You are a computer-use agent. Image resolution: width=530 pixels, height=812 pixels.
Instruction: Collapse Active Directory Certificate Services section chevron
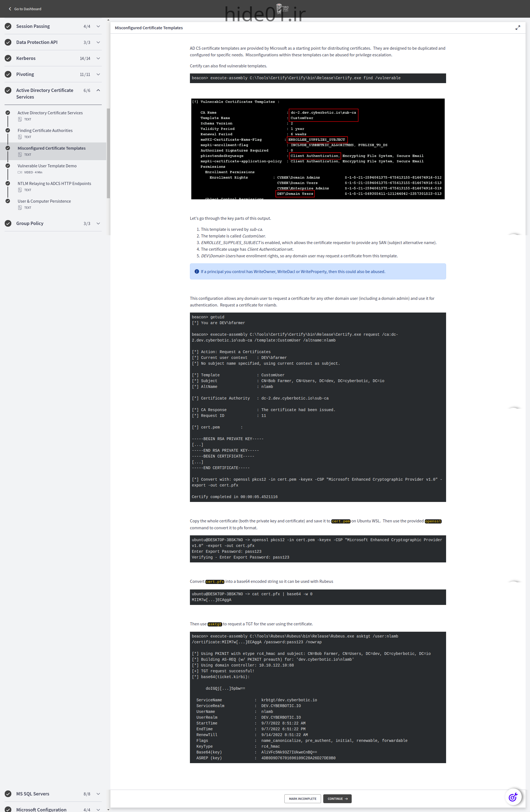(98, 90)
